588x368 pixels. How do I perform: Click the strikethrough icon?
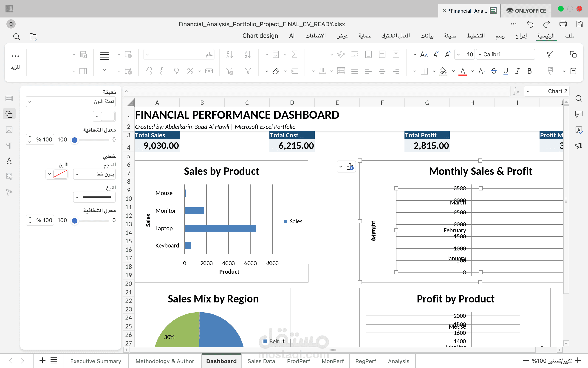[494, 71]
